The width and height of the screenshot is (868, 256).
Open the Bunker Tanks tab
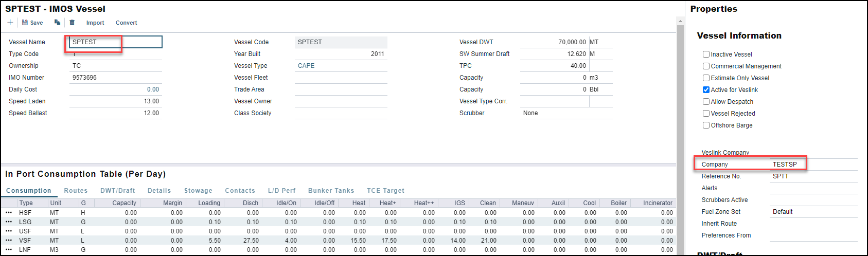tap(331, 191)
